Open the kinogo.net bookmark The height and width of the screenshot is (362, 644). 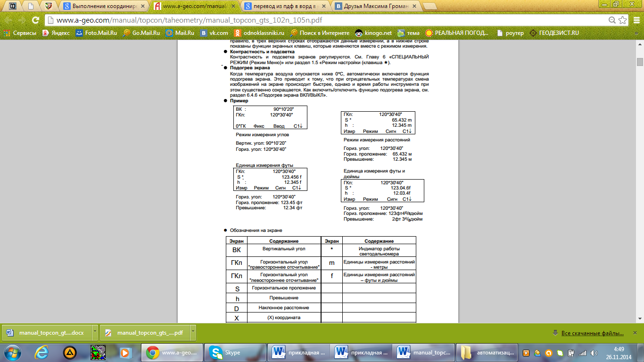[x=373, y=33]
